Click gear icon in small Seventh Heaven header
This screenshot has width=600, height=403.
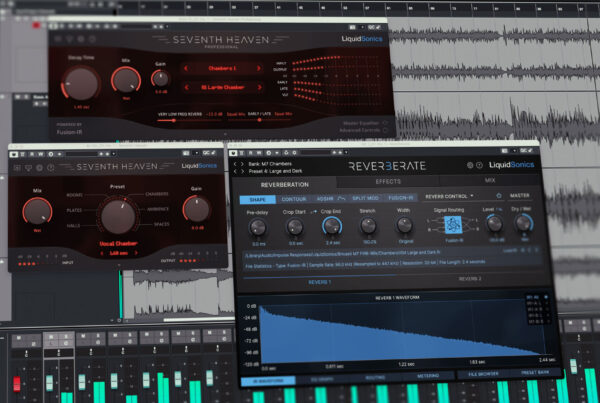[x=39, y=168]
